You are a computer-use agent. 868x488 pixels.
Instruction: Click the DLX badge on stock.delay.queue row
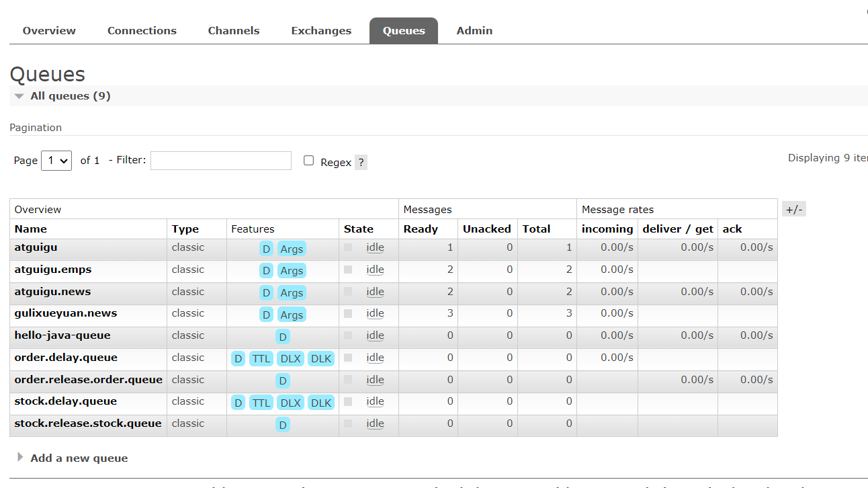click(x=291, y=403)
